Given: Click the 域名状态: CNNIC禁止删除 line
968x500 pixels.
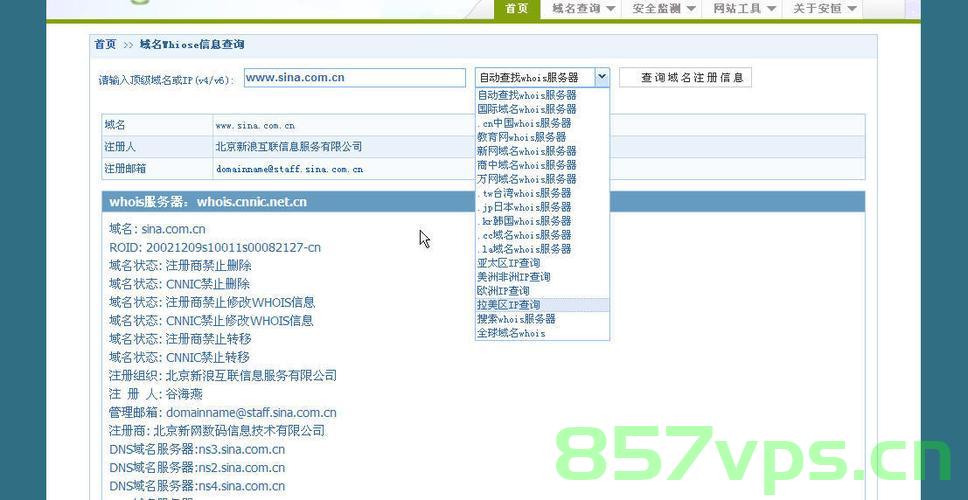Looking at the screenshot, I should 180,284.
